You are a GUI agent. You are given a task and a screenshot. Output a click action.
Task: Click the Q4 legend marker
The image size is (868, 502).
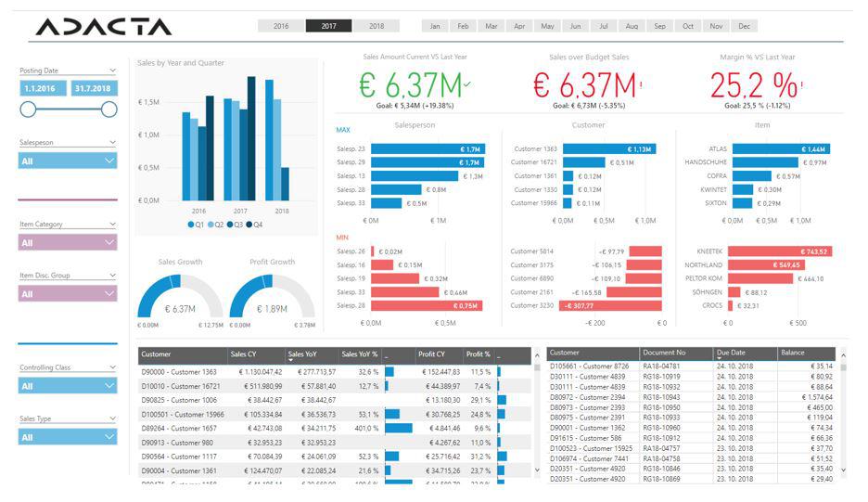tap(249, 225)
